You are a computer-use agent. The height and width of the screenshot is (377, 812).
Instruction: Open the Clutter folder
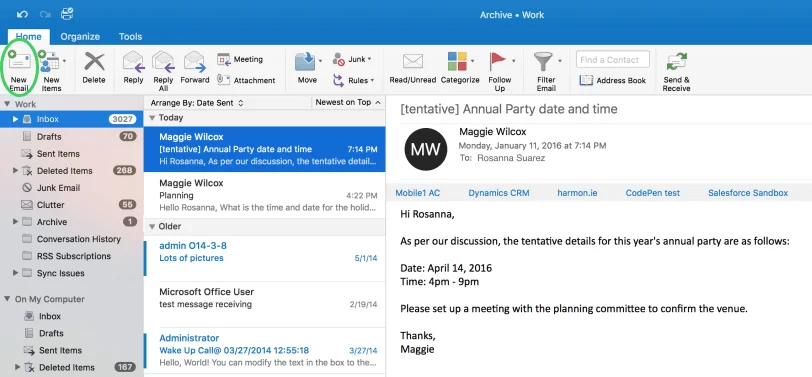[71, 205]
